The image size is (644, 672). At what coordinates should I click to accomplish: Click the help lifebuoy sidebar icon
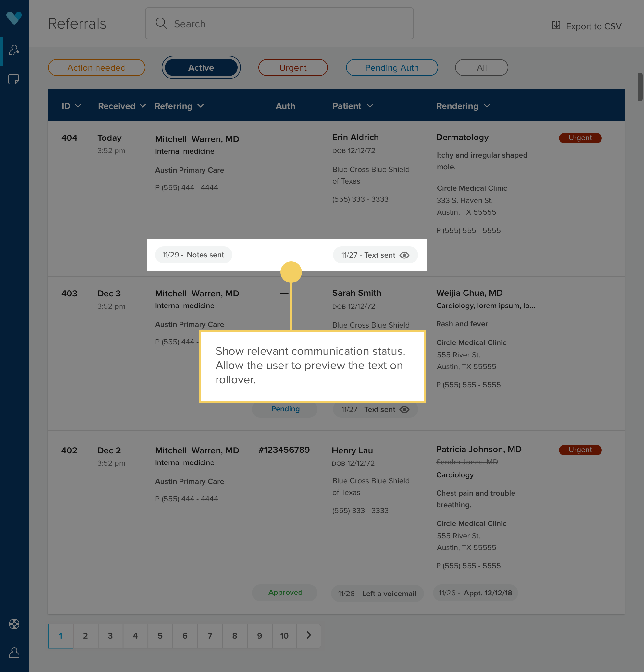coord(14,624)
